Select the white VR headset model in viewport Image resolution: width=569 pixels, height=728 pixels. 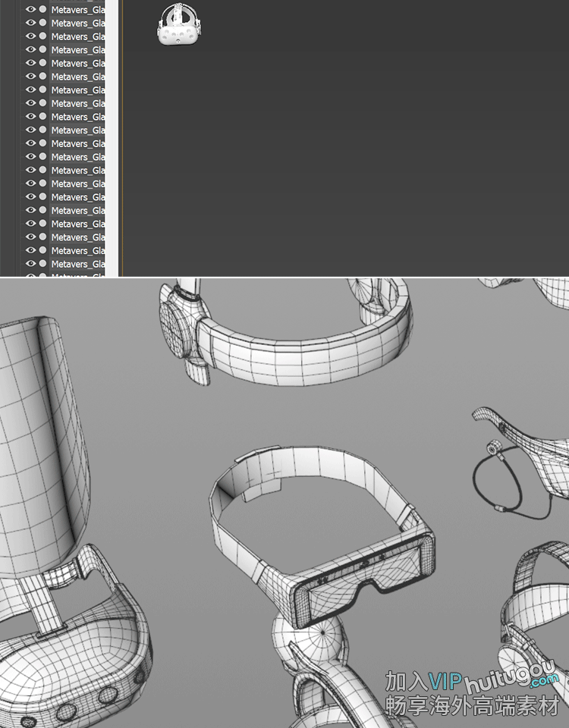point(180,24)
